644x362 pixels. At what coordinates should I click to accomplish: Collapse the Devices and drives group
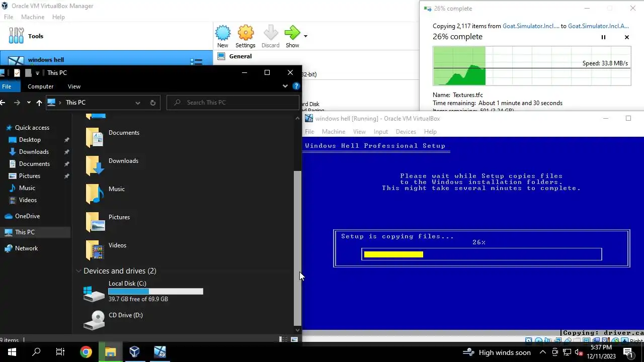[78, 271]
